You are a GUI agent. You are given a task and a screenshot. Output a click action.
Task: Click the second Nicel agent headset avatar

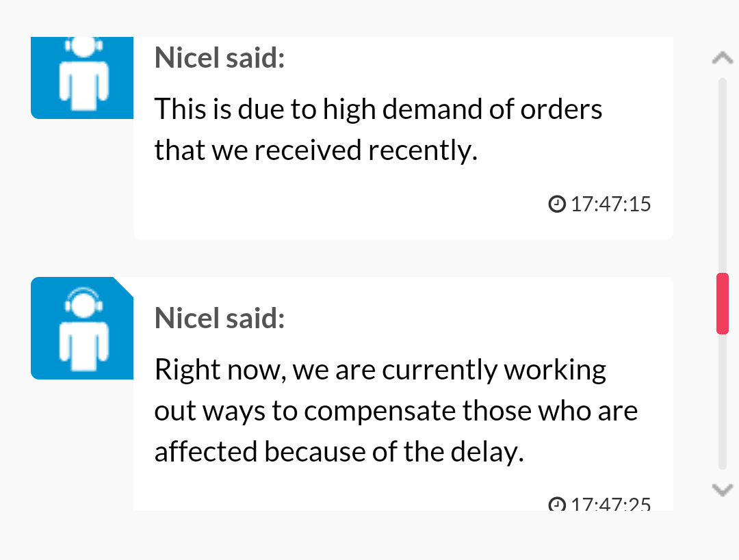click(82, 328)
